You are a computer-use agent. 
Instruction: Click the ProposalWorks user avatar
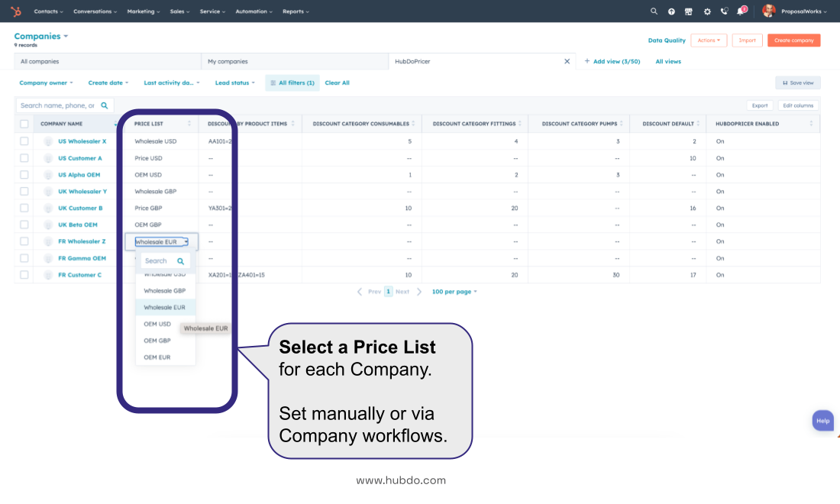coord(769,11)
